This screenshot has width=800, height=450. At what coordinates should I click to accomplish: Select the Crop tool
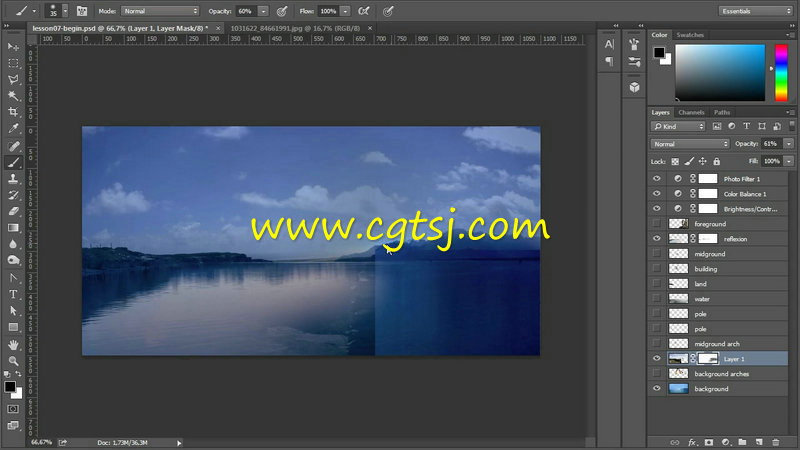[14, 112]
